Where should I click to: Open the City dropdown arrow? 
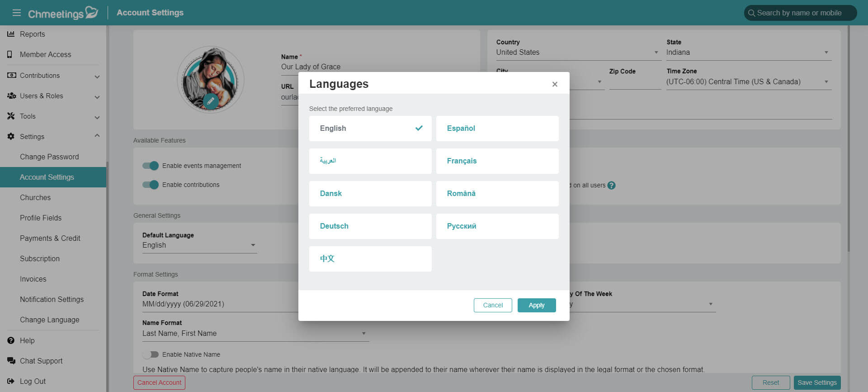599,82
